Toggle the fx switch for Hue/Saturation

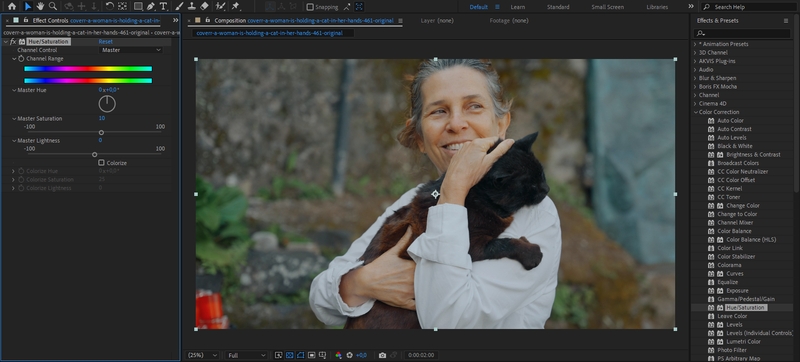13,42
